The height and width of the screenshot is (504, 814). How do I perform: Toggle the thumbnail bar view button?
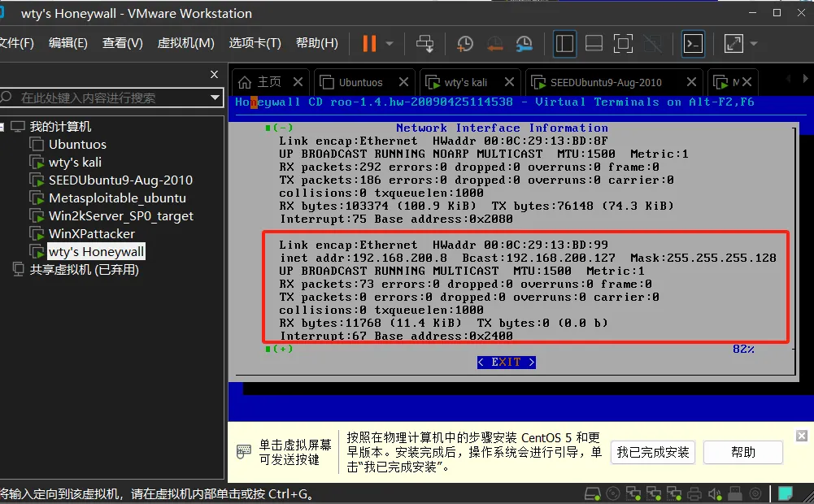click(x=594, y=44)
